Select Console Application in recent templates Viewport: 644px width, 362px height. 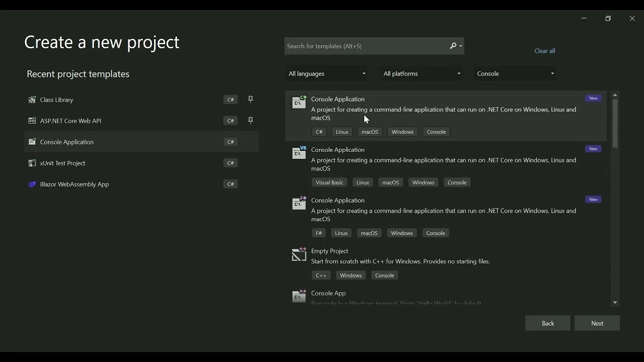click(67, 142)
